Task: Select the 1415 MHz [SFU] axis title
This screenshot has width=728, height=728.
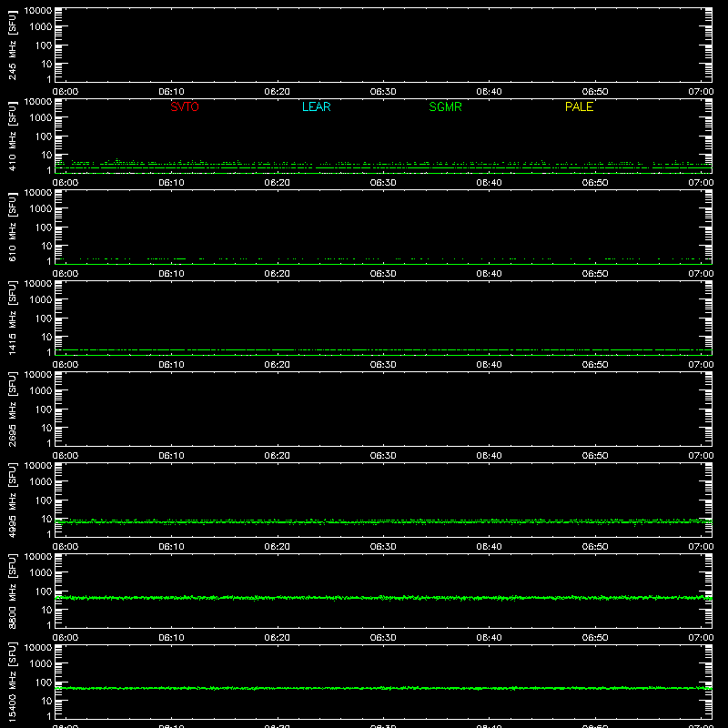Action: click(12, 318)
